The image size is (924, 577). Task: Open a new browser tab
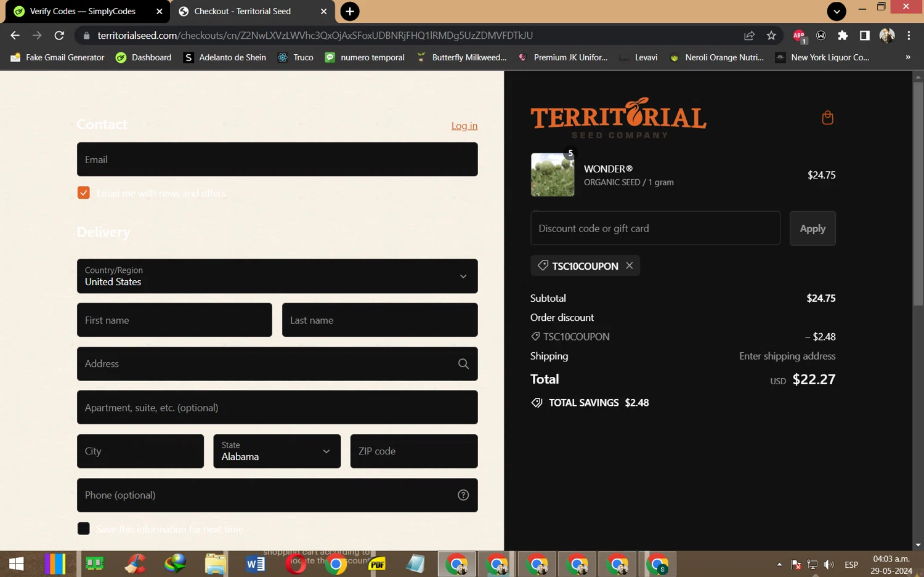(x=350, y=11)
